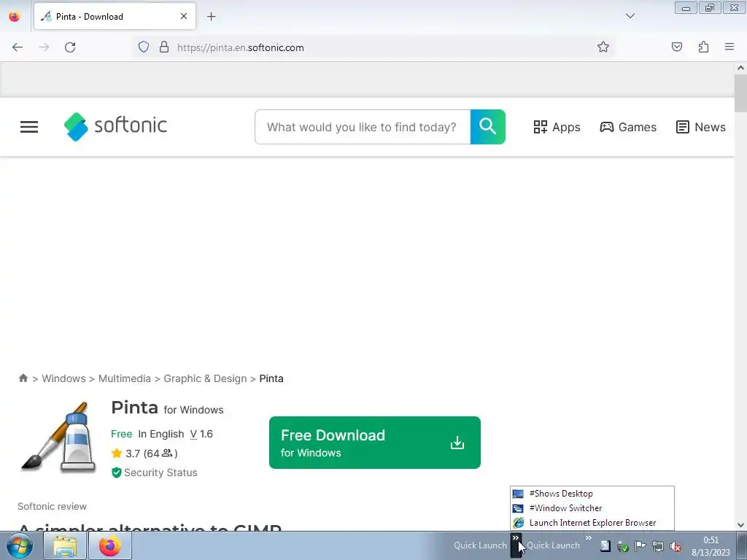The height and width of the screenshot is (560, 747).
Task: Show site security padlock info
Action: [164, 47]
